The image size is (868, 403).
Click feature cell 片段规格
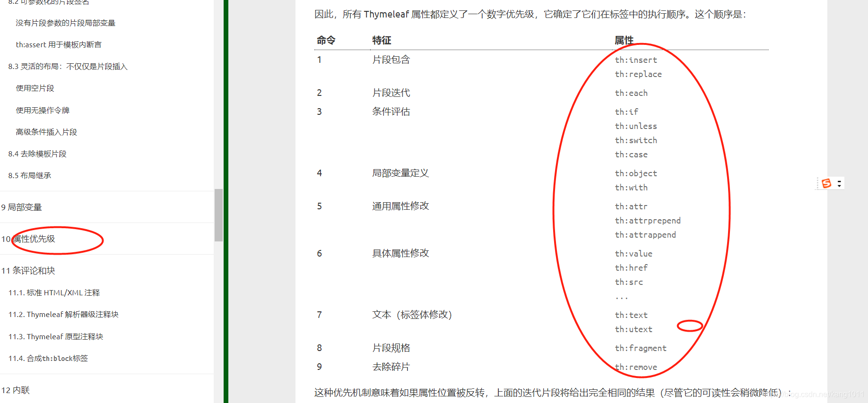tap(391, 348)
